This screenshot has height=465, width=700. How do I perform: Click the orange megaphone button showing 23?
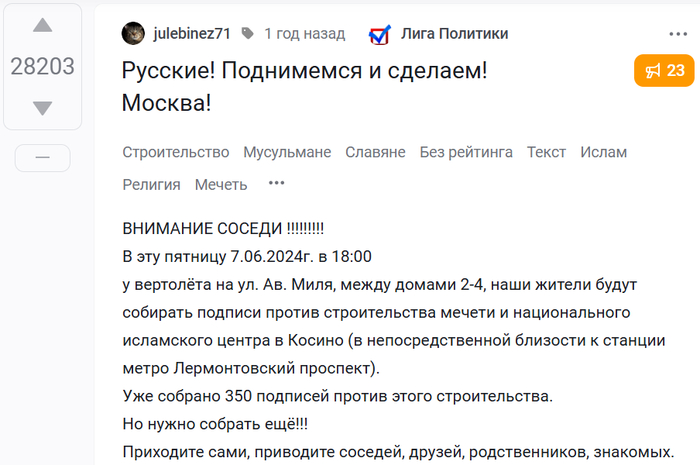664,71
